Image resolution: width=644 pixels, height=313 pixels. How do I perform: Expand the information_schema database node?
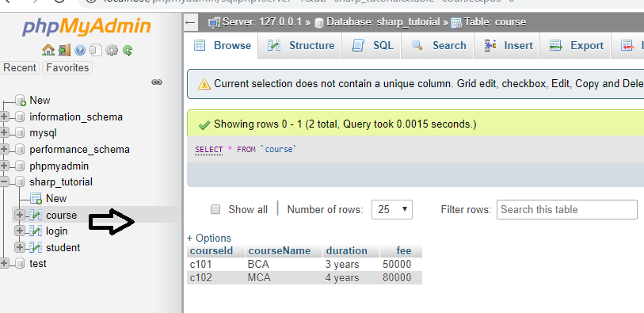tap(4, 117)
